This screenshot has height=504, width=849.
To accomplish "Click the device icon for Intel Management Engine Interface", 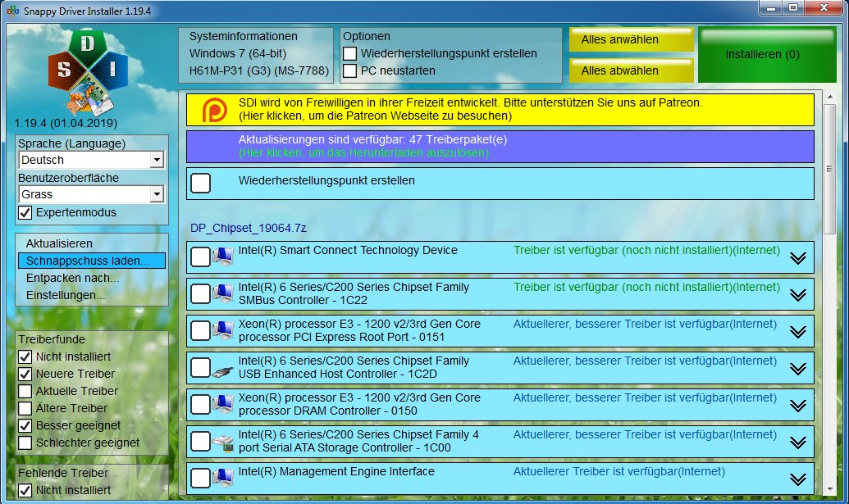I will point(223,476).
